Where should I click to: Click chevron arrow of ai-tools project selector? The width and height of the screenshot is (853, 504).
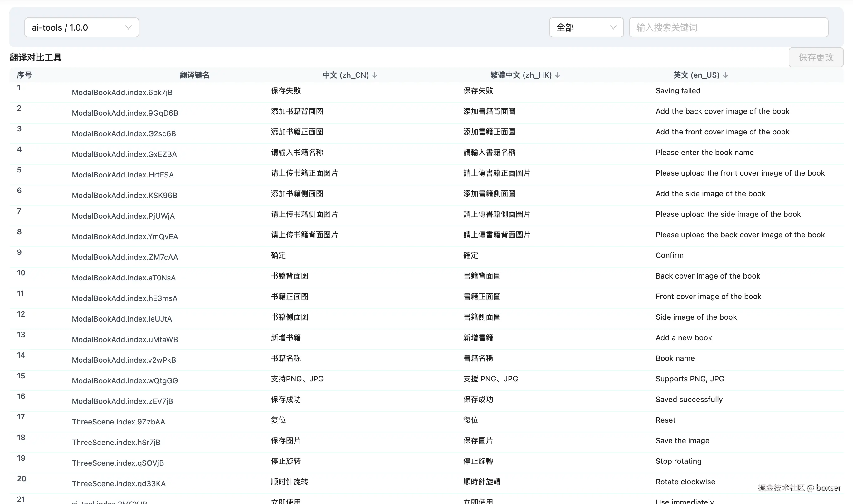[129, 27]
